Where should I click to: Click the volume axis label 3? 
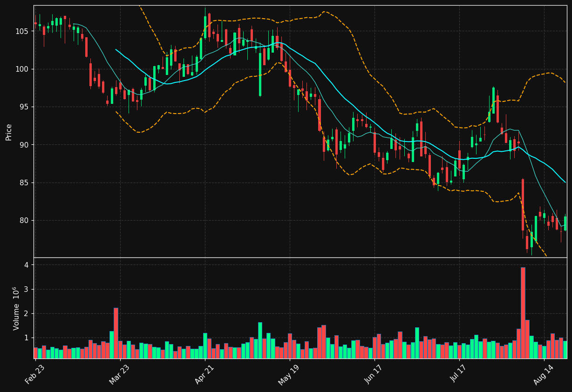(x=27, y=290)
